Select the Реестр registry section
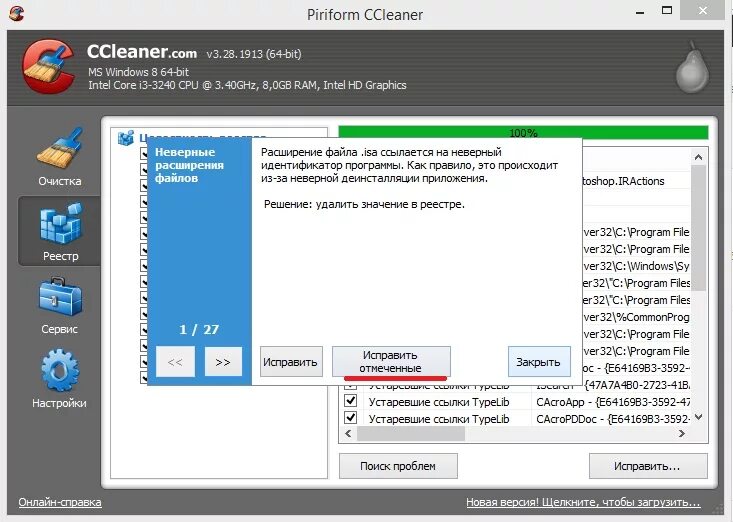This screenshot has height=522, width=733. point(59,231)
